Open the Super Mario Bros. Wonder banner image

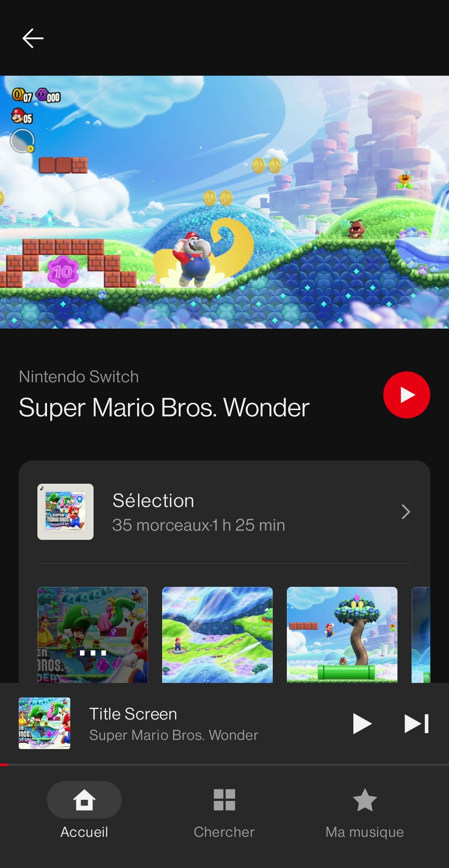click(x=224, y=202)
